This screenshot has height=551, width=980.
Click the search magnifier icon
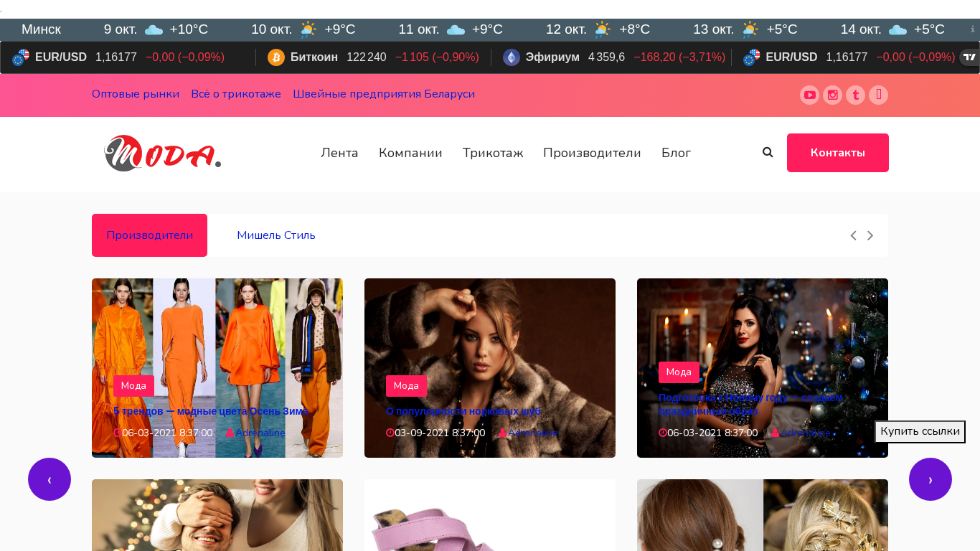coord(768,152)
